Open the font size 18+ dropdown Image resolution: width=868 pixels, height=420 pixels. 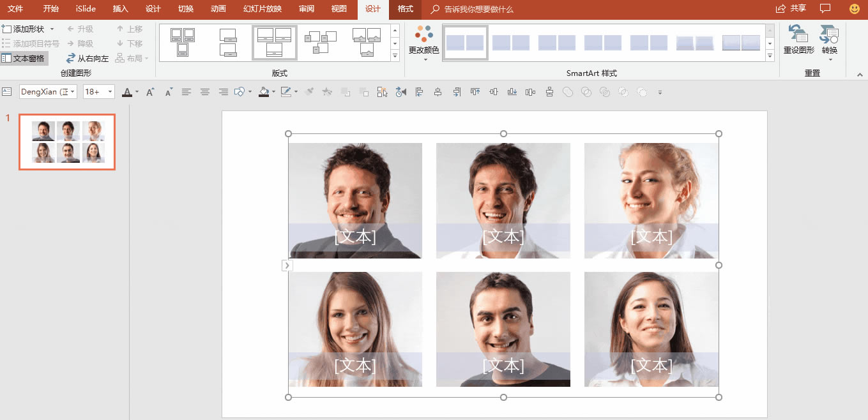pyautogui.click(x=110, y=91)
